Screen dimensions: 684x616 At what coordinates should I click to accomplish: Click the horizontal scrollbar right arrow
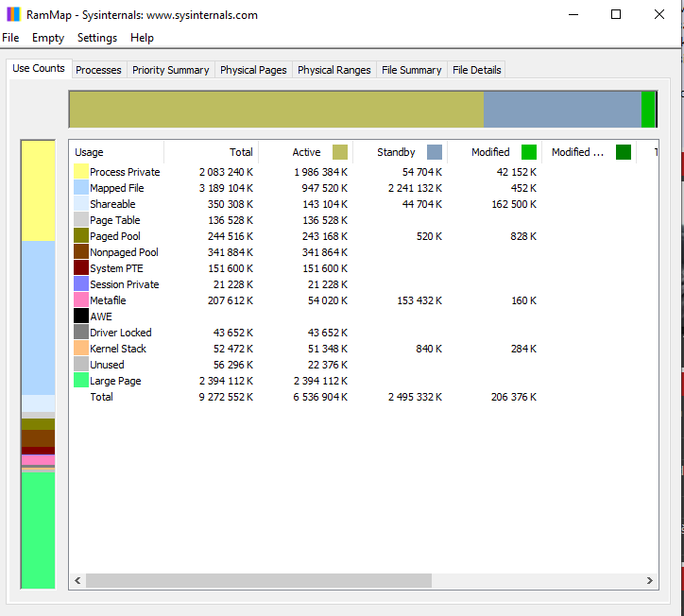pos(650,581)
